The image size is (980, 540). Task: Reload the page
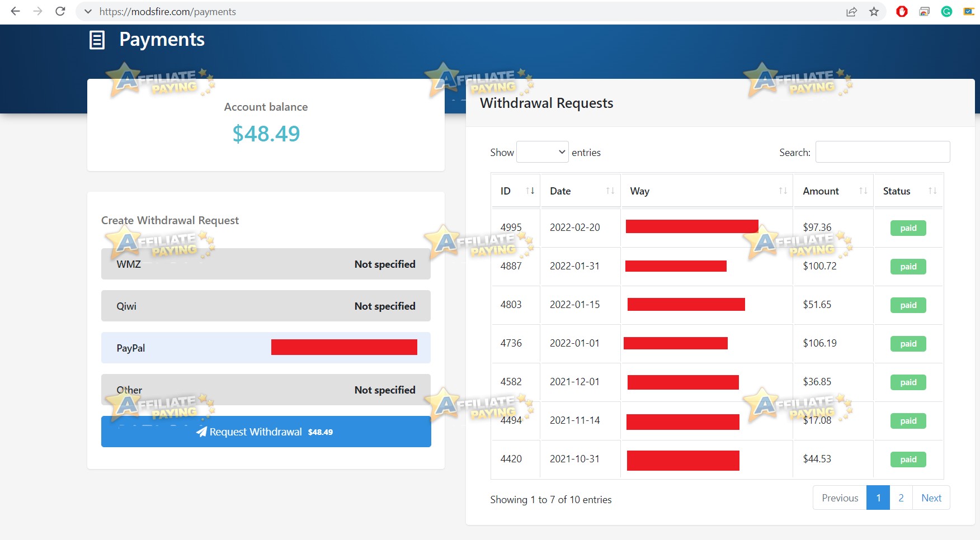pyautogui.click(x=60, y=11)
